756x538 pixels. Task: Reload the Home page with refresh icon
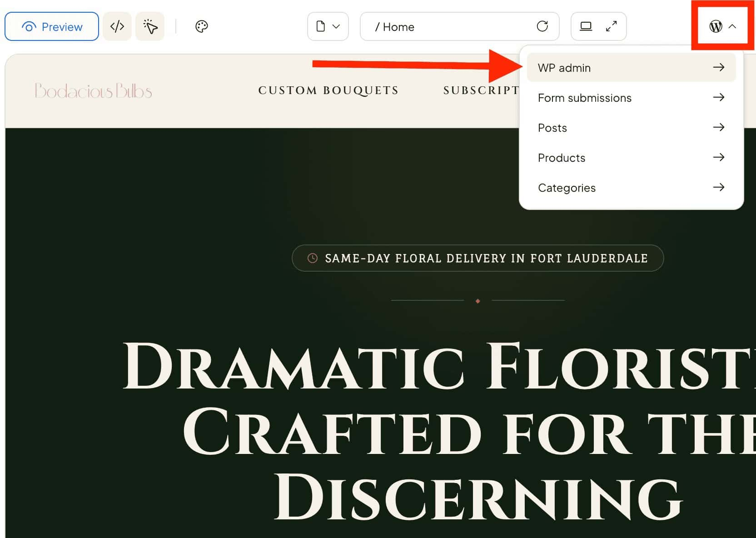click(542, 26)
